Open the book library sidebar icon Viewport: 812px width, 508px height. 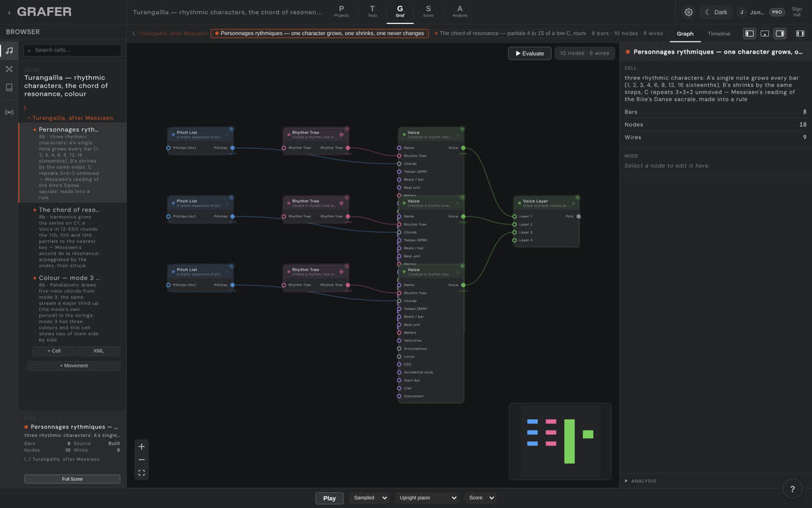coord(9,88)
